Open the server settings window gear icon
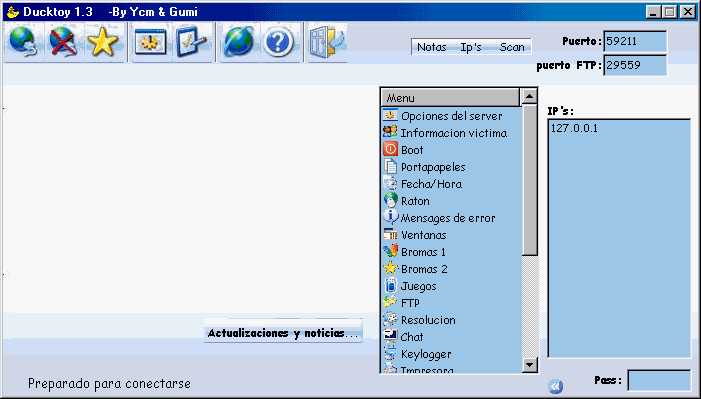This screenshot has height=399, width=701. tap(150, 42)
